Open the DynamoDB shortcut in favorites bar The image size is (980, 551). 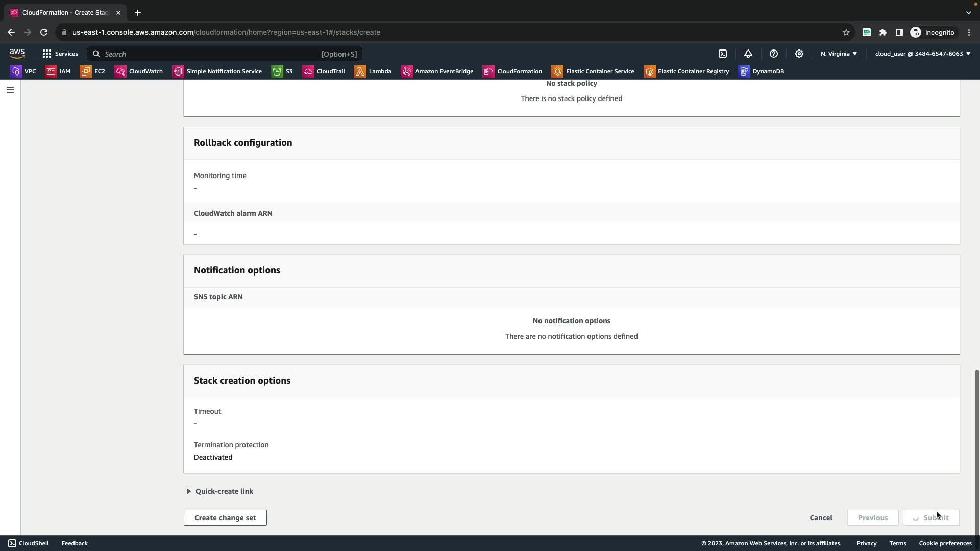click(761, 71)
